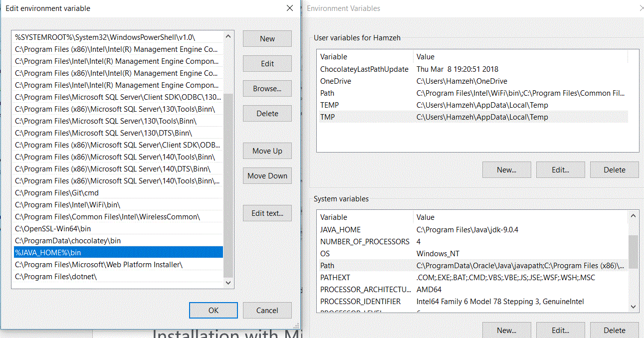Click the Edit button for path entries
644x338 pixels.
click(x=267, y=63)
